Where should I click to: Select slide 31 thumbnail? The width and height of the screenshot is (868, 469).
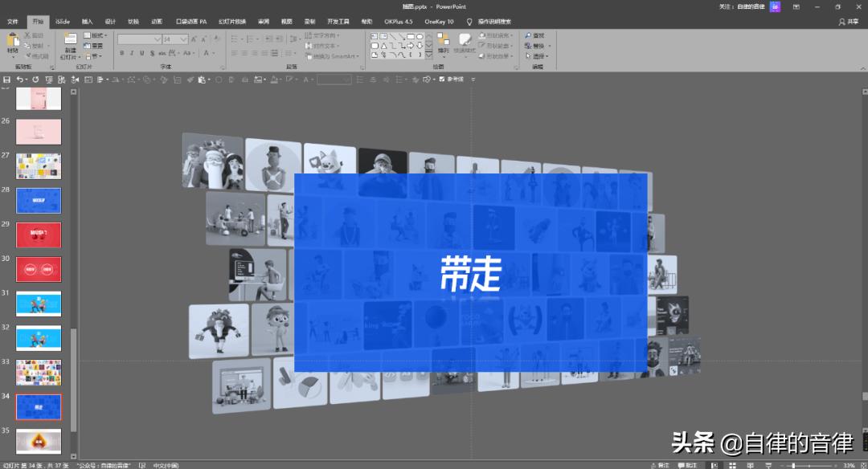39,304
